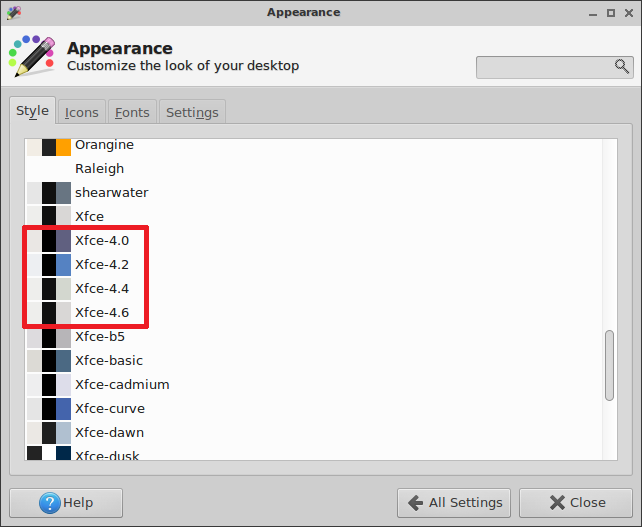Click the X icon on Close button
The height and width of the screenshot is (527, 642).
[x=557, y=502]
